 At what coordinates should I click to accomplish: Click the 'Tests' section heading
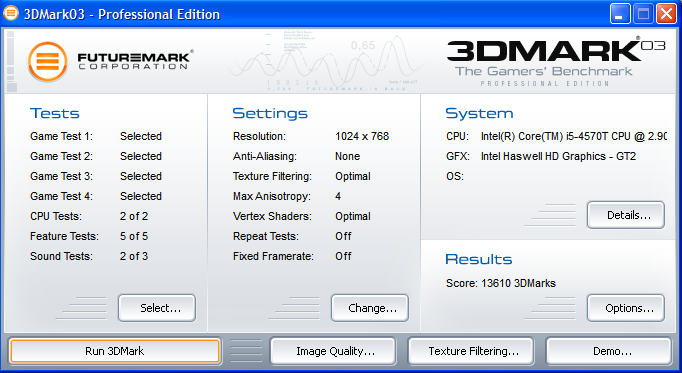tap(55, 113)
